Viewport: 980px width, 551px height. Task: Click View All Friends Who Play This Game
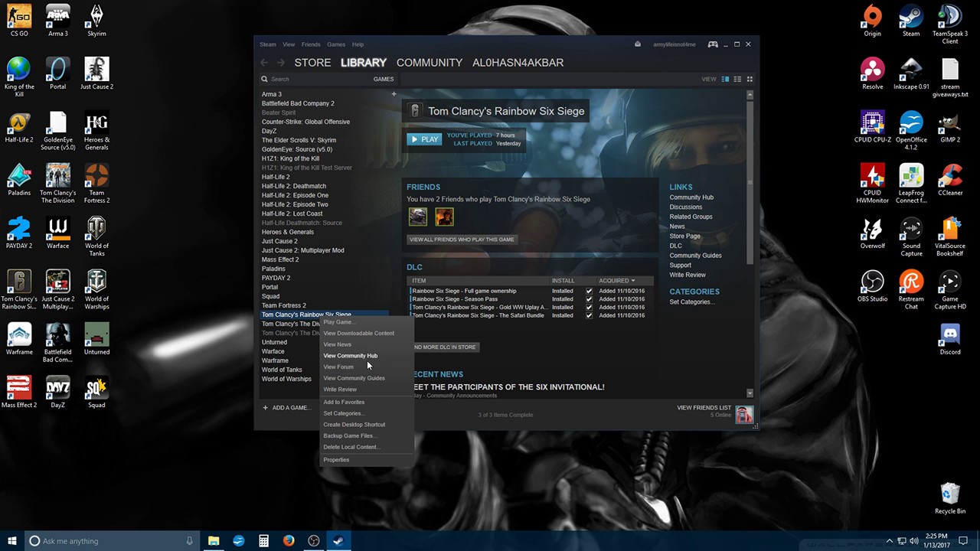(462, 240)
